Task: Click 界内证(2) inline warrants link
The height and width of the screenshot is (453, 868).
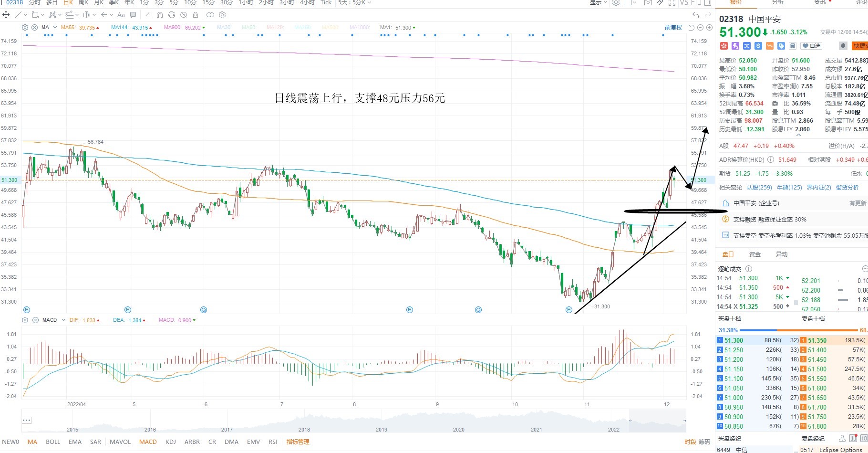Action: 819,188
